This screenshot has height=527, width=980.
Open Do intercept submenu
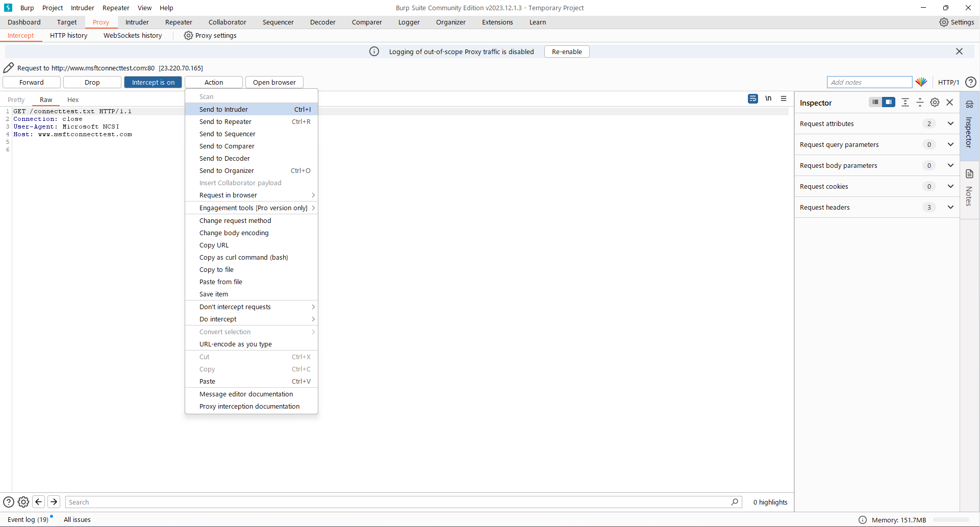coord(252,319)
